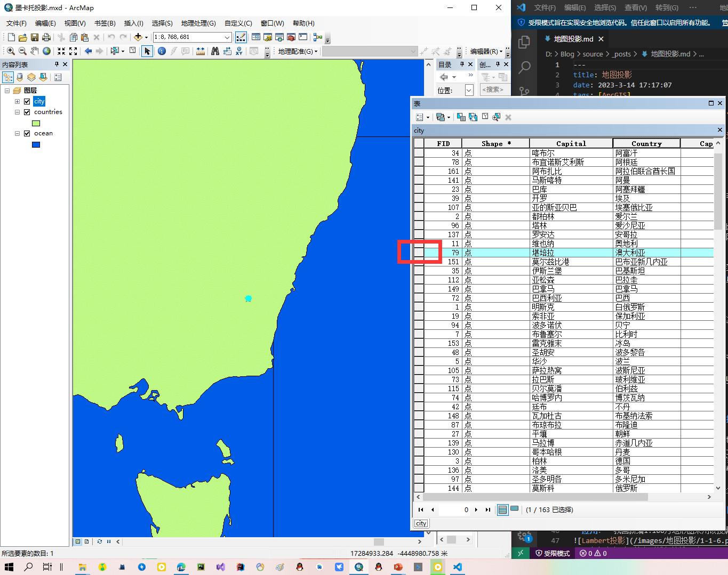Hide the ocean layer via checkbox
Viewport: 728px width, 575px height.
coord(27,133)
